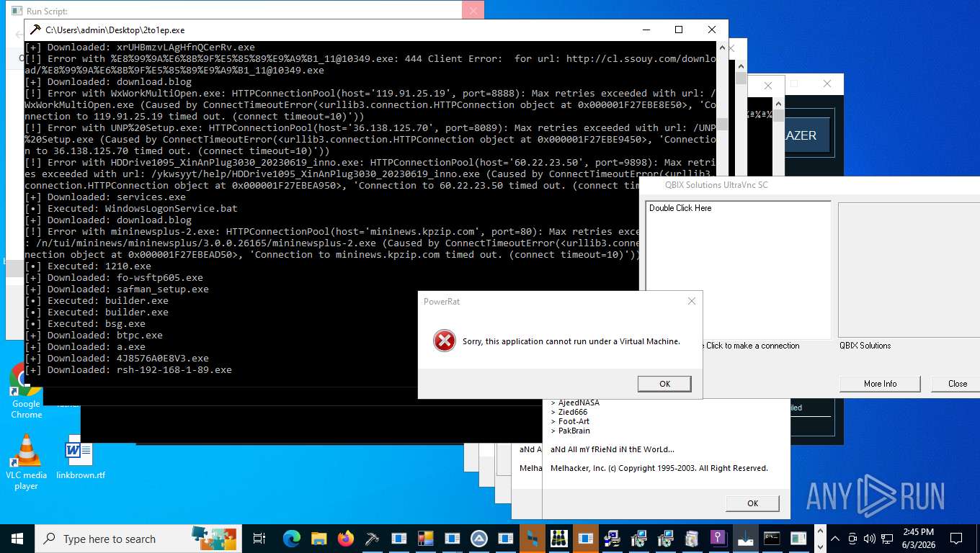
Task: Click the meet now camera tray icon
Action: coord(852,539)
